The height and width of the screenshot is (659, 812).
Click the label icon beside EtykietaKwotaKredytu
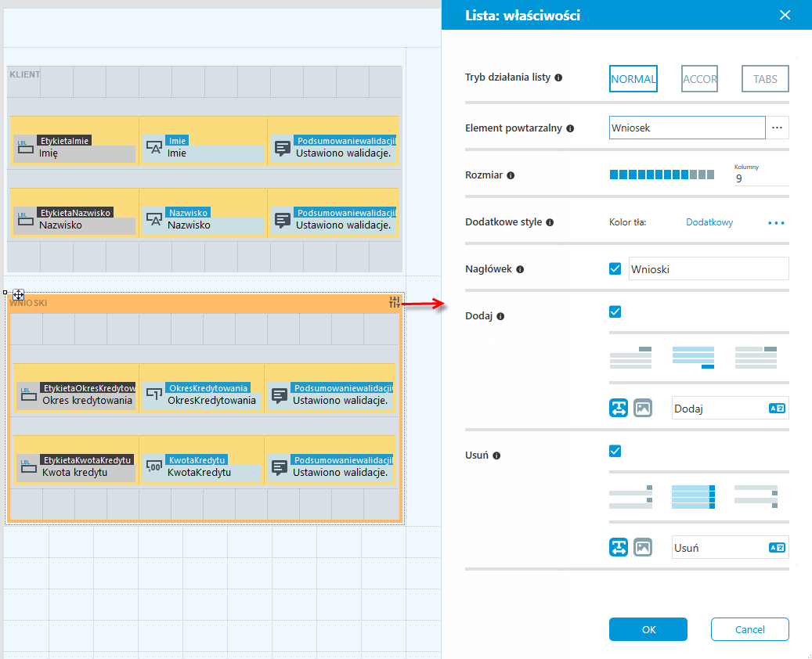coord(28,466)
